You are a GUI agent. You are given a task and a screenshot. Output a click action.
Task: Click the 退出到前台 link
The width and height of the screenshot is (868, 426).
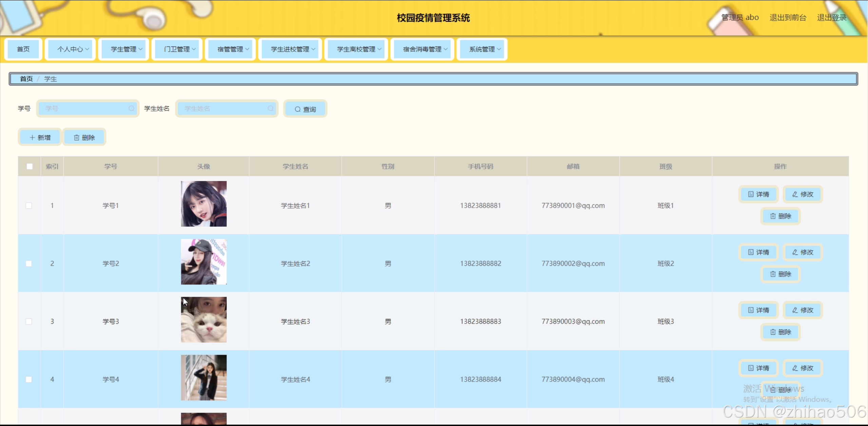[x=788, y=17]
